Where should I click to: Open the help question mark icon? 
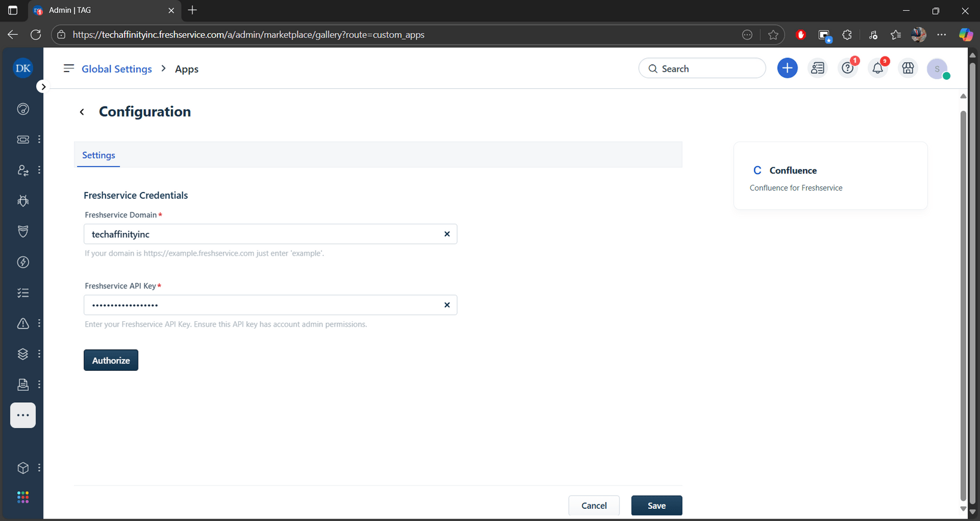pyautogui.click(x=848, y=68)
